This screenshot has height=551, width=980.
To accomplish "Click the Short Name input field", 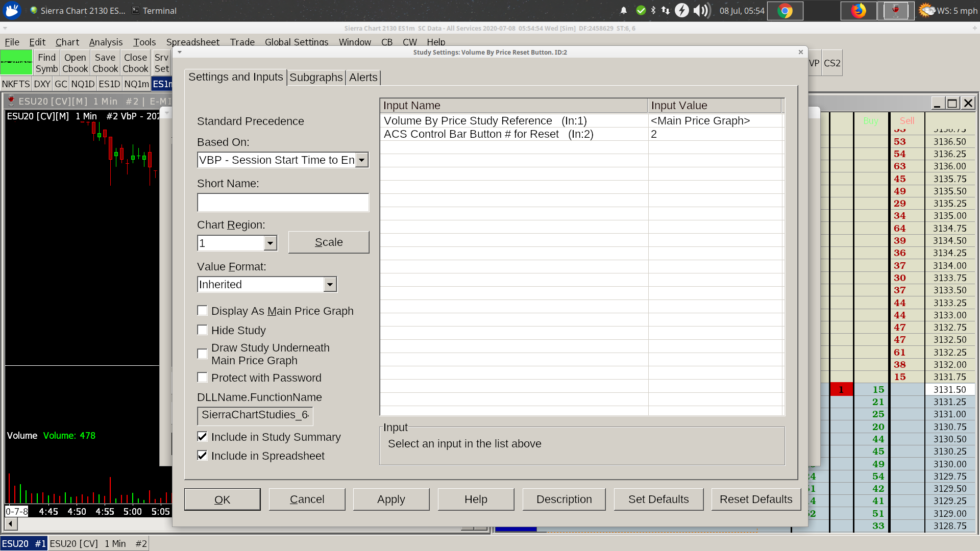I will (x=283, y=203).
